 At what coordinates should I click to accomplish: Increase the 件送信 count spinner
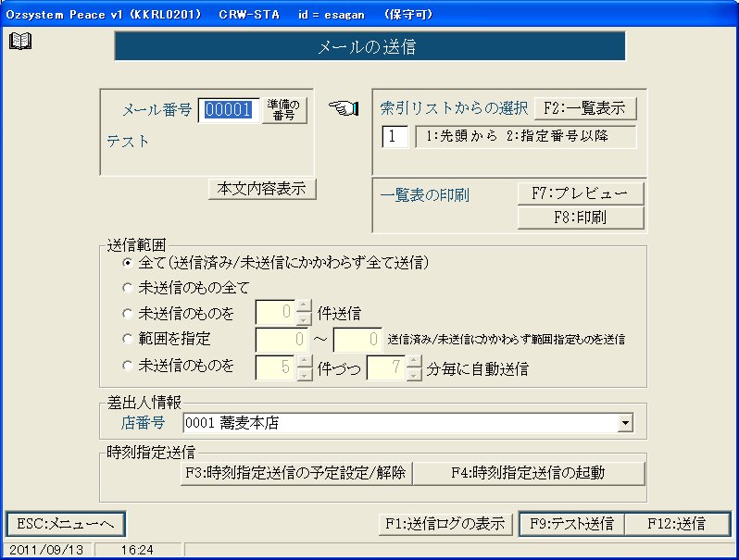[304, 306]
